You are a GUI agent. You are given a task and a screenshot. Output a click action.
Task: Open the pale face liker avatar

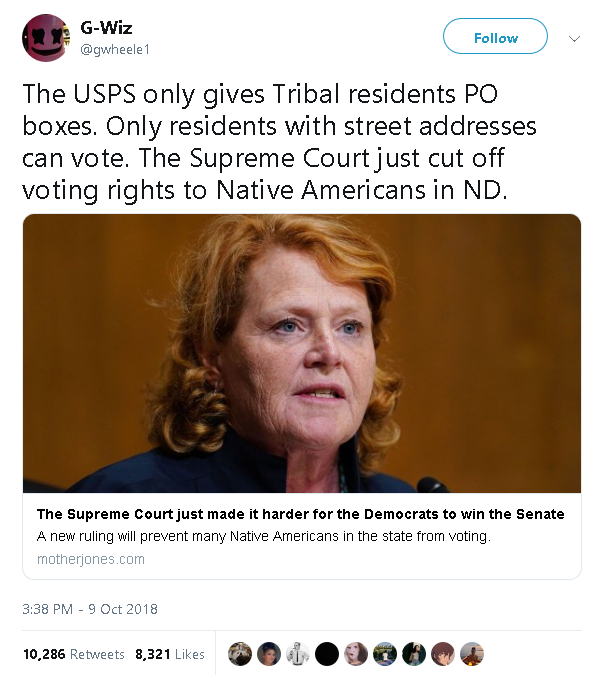356,654
